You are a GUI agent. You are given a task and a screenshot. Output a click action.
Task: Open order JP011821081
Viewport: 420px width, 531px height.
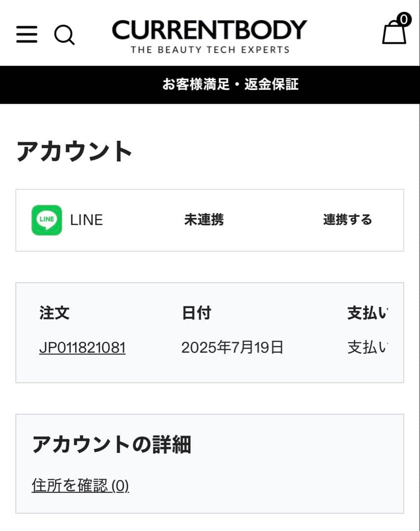click(82, 348)
